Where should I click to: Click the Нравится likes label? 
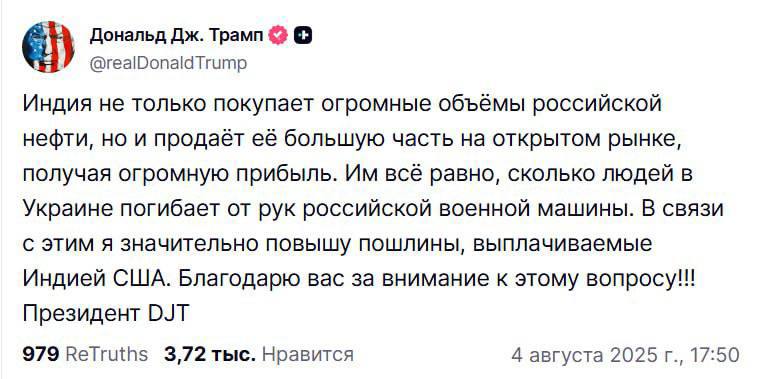(308, 354)
